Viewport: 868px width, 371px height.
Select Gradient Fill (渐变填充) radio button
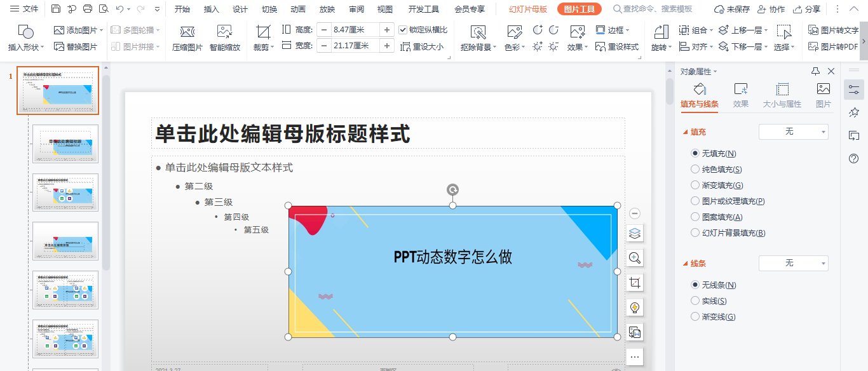(x=695, y=185)
